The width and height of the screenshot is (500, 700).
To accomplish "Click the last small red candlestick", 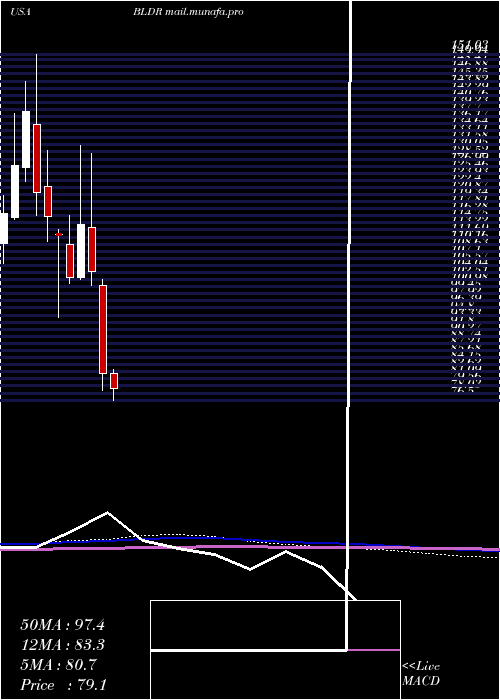I will pyautogui.click(x=114, y=381).
